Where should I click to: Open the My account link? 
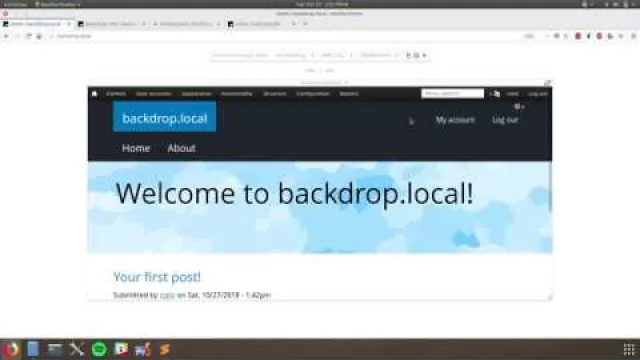(455, 120)
